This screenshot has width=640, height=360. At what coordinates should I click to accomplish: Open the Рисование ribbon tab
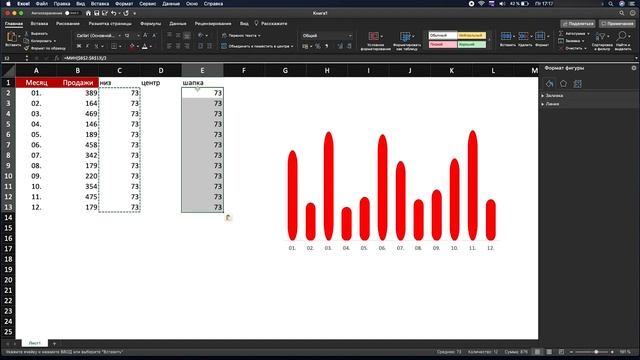68,24
